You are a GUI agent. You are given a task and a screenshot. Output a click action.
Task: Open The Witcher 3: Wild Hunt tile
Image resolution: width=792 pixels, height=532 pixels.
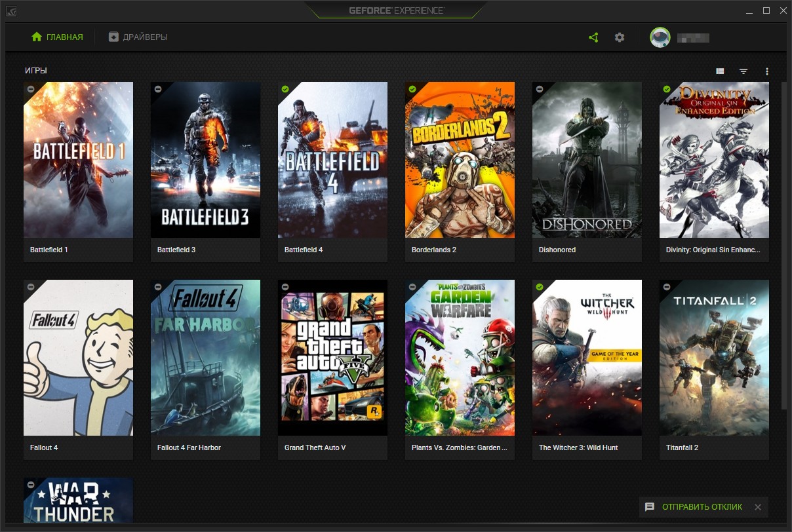pyautogui.click(x=587, y=358)
